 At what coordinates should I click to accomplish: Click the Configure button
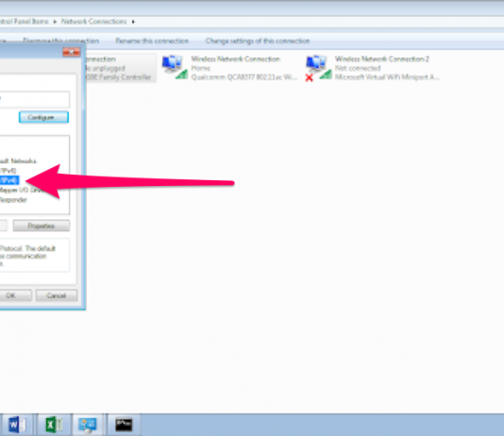pos(43,117)
